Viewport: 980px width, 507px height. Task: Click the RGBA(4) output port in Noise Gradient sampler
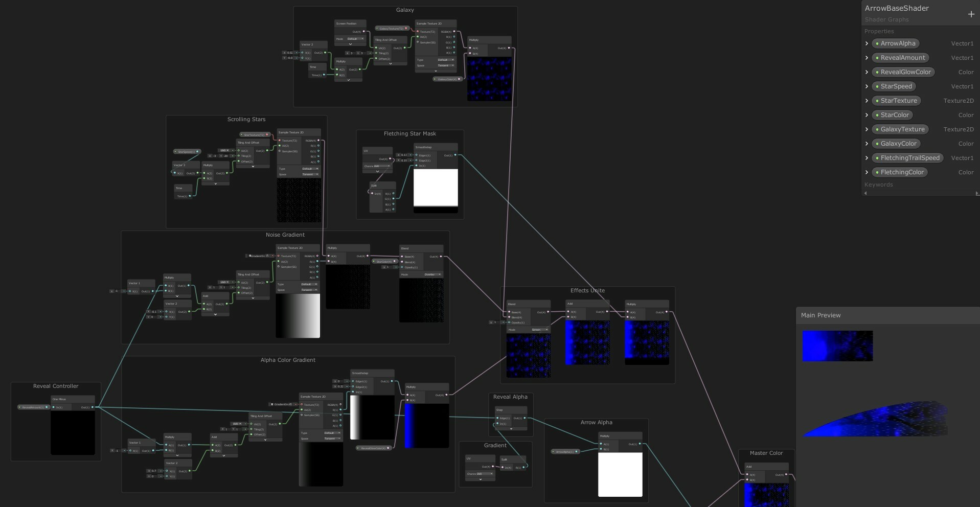(x=317, y=256)
